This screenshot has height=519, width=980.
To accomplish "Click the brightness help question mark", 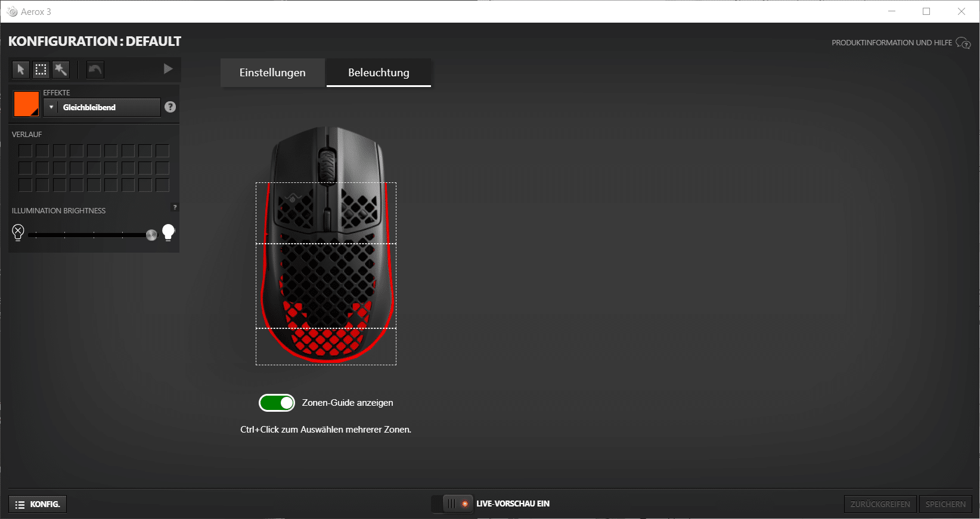I will (175, 207).
